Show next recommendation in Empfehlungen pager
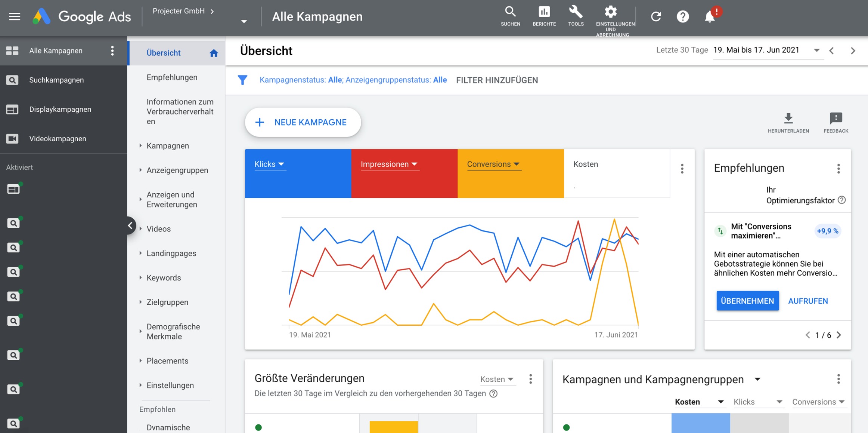Image resolution: width=868 pixels, height=433 pixels. coord(839,335)
